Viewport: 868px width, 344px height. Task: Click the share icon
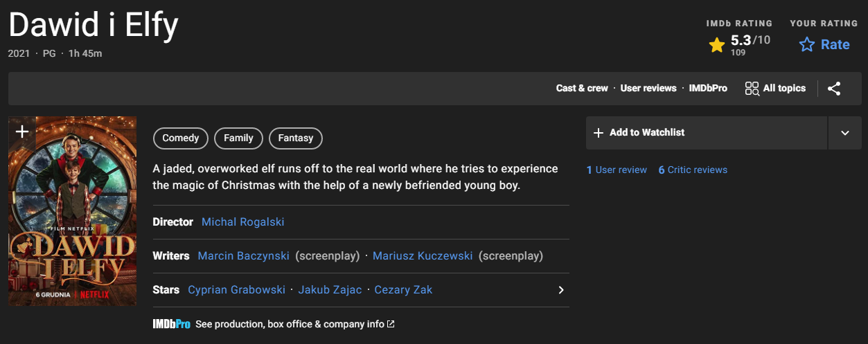834,89
